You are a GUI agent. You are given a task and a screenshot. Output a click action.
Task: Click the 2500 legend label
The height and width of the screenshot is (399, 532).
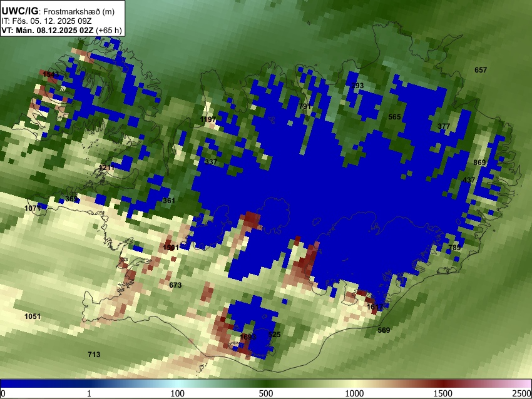tap(522, 393)
